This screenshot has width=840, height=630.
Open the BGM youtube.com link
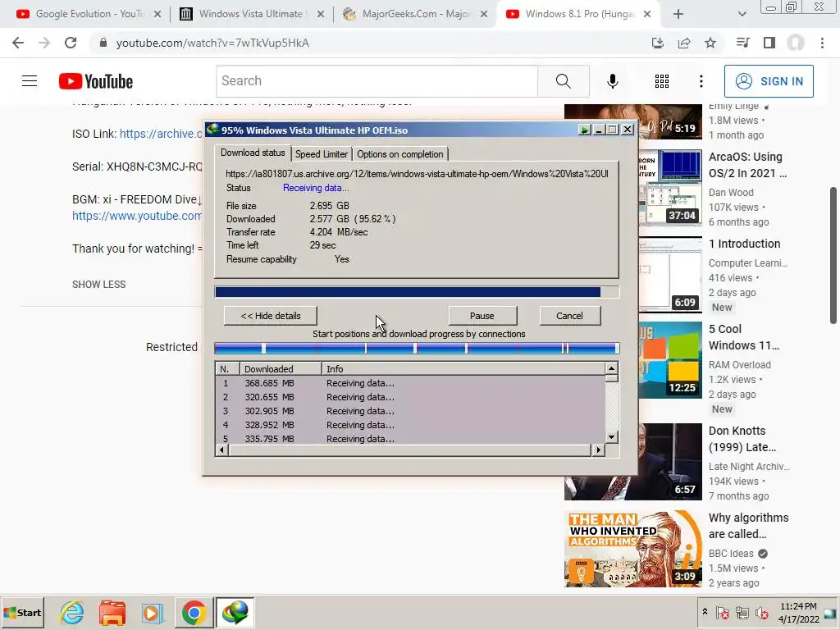pos(137,216)
